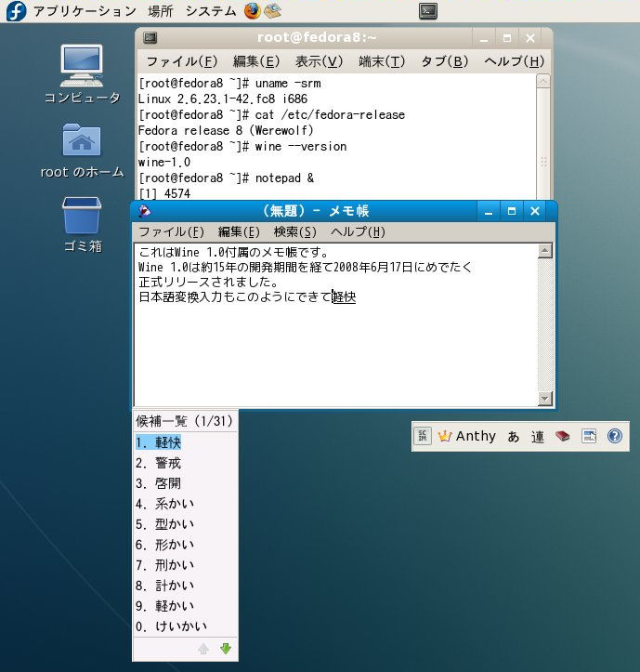Open the SCIM setup panel icon
Screen dimensions: 640x672
[589, 436]
